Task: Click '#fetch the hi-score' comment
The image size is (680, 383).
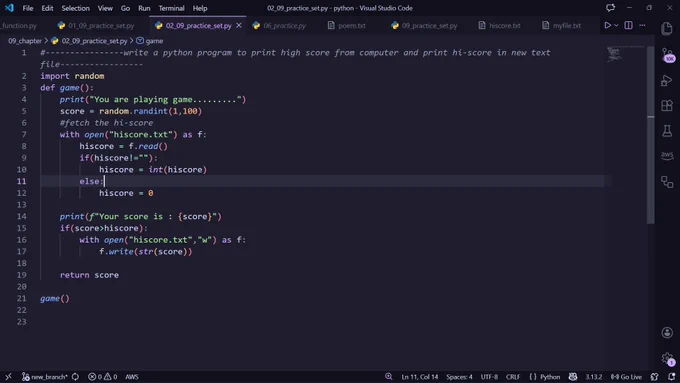Action: point(106,123)
